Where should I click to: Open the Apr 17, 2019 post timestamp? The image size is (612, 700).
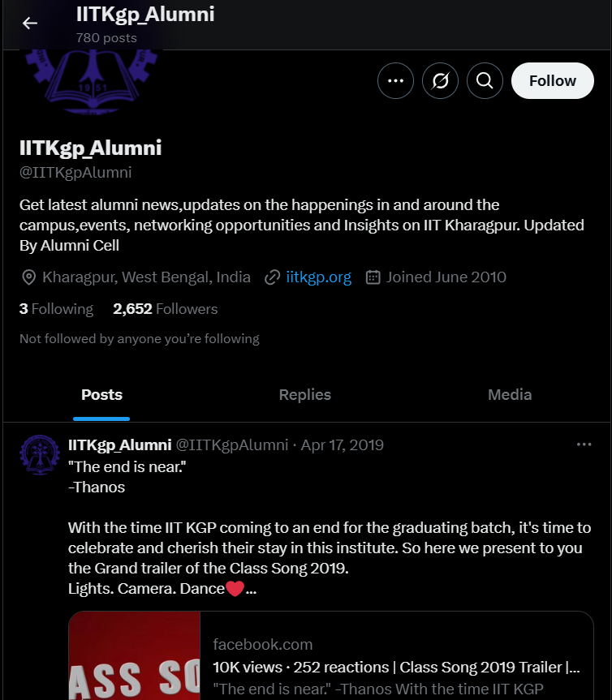point(343,445)
